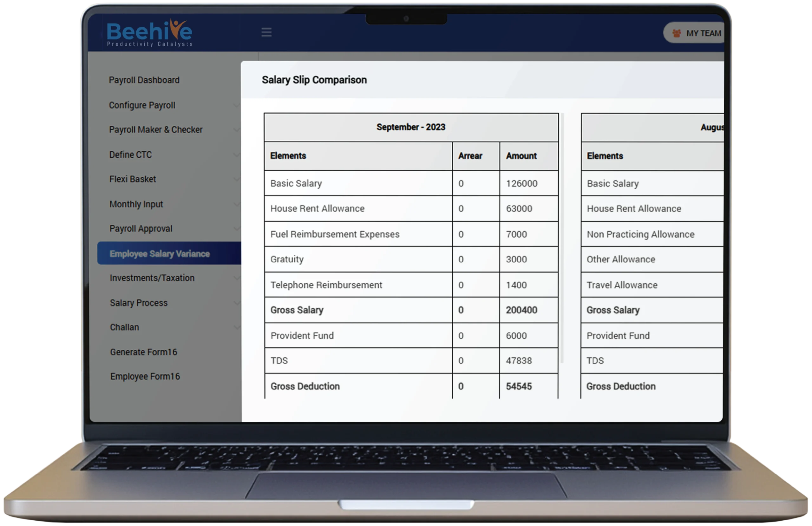Expand the Payroll Maker & Checker chevron
Screen dimensions: 812x526
point(236,130)
